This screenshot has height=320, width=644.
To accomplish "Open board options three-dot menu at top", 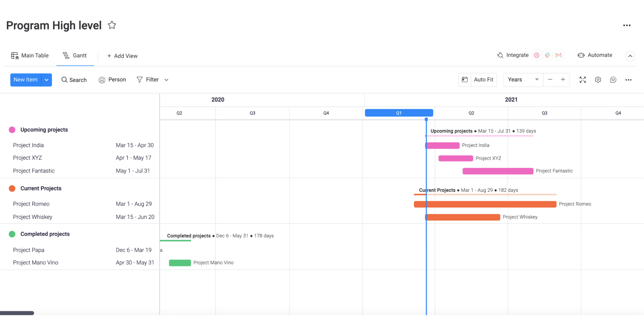I will pyautogui.click(x=627, y=25).
